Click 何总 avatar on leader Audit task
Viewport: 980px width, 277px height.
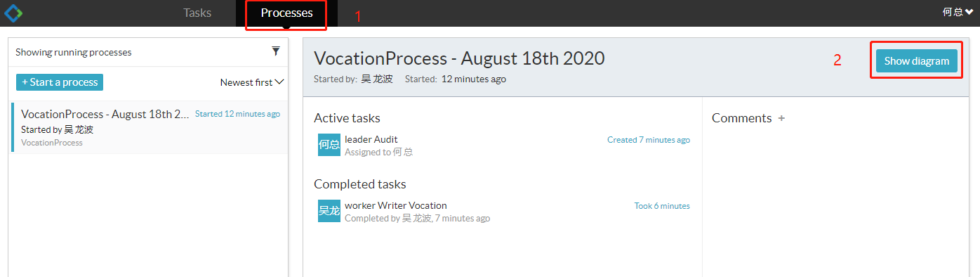coord(329,145)
